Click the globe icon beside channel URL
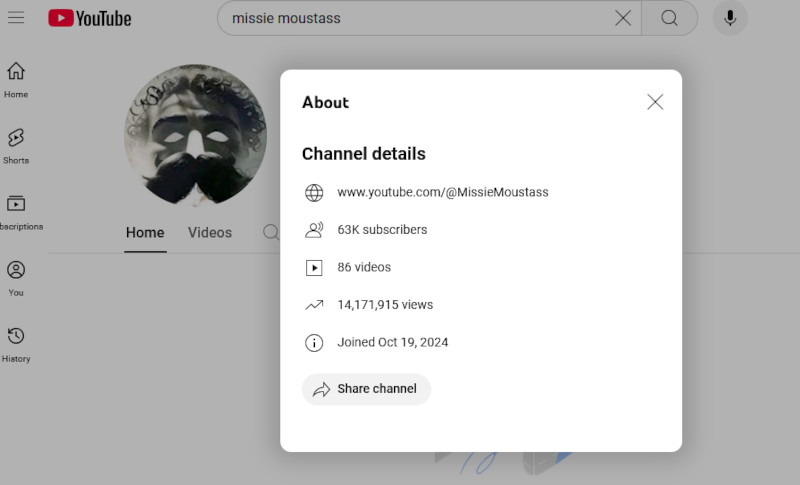This screenshot has width=800, height=485. (314, 193)
